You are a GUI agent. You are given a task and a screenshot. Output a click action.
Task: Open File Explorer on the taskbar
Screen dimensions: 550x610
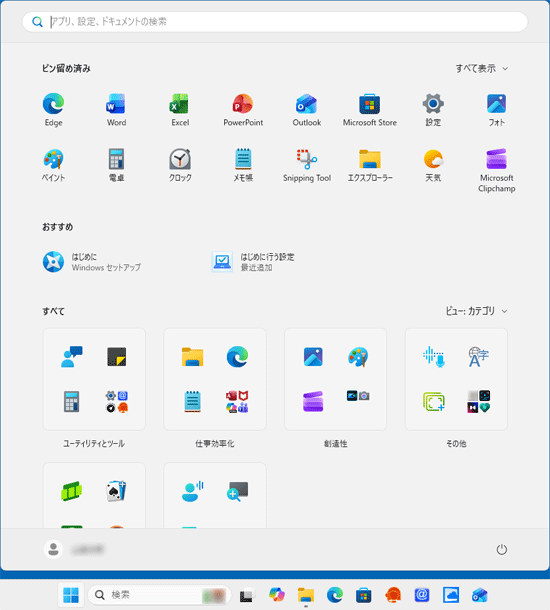(306, 595)
